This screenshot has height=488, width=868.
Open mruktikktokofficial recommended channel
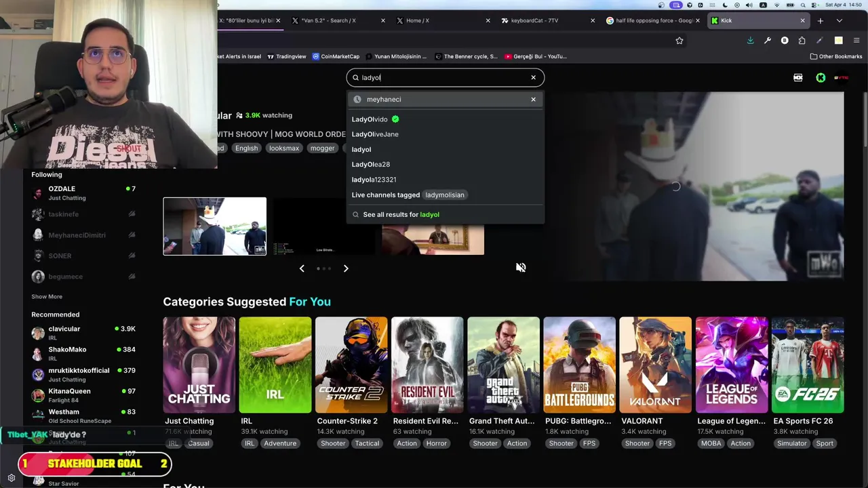pyautogui.click(x=83, y=375)
